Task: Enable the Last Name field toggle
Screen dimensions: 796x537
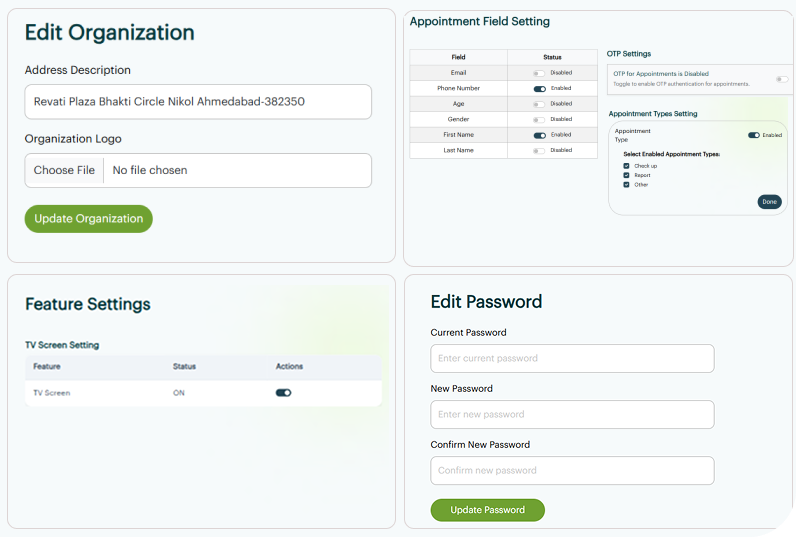Action: pos(539,151)
